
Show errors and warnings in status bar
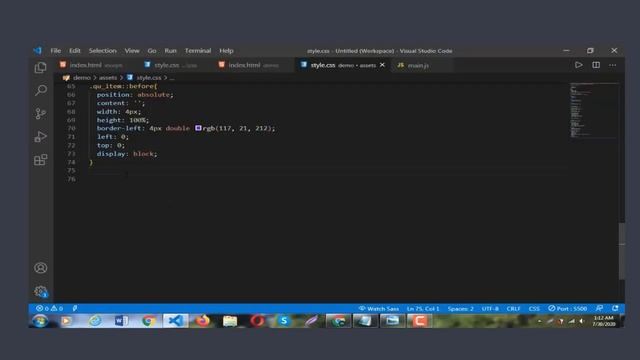pos(49,309)
